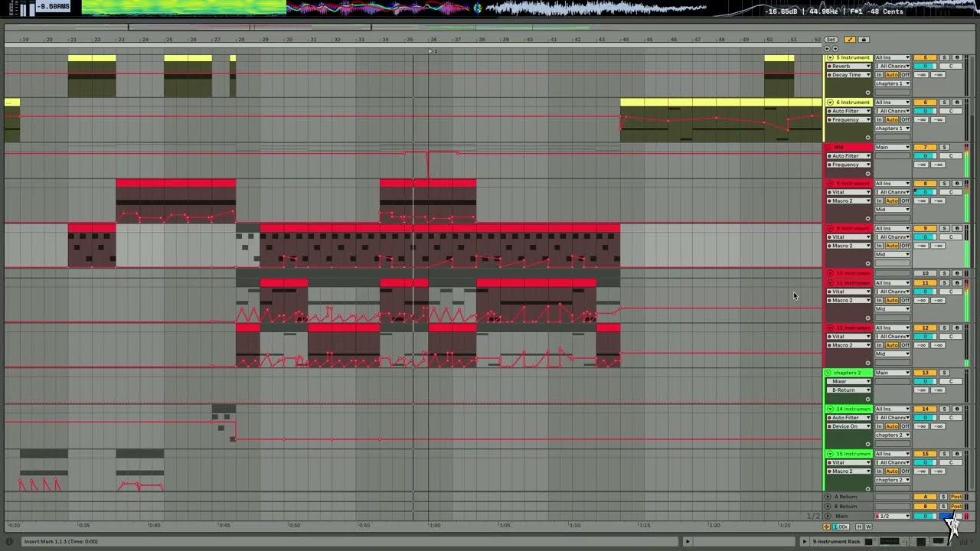Click the 1.00x tempo follow field
Viewport: 980px width, 551px height.
841,527
